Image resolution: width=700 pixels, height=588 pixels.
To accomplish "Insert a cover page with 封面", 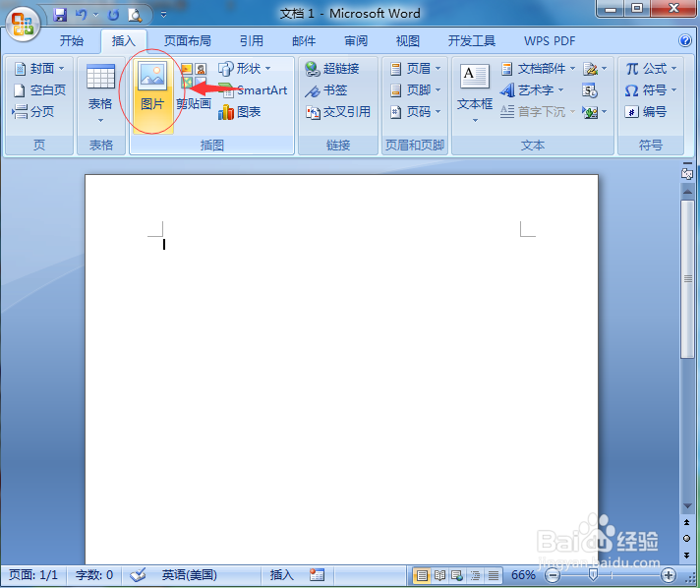I will pos(39,68).
